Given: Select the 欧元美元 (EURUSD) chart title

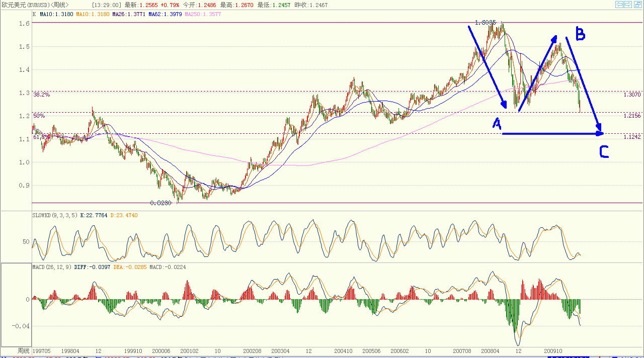Looking at the screenshot, I should 34,5.
